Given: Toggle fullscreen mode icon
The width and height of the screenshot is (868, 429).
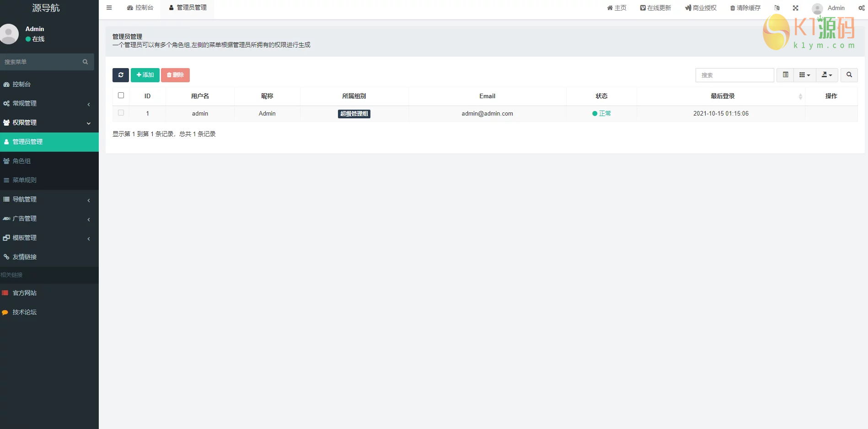Looking at the screenshot, I should coord(795,8).
